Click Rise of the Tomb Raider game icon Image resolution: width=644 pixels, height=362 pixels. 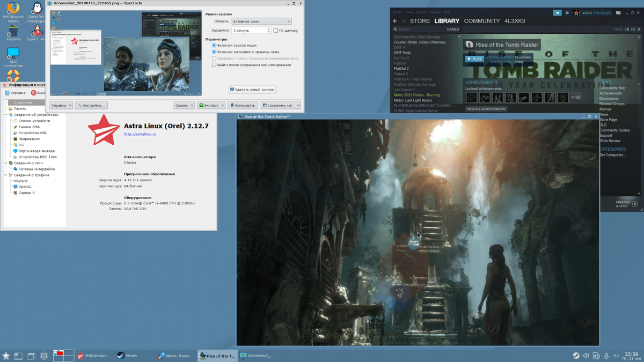pos(470,45)
